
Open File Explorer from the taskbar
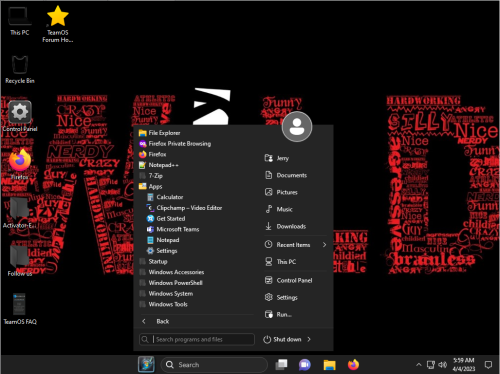(x=329, y=365)
